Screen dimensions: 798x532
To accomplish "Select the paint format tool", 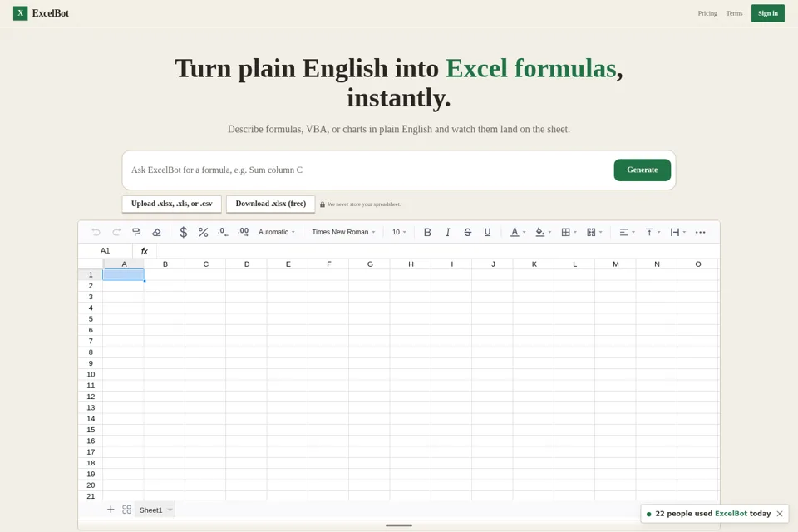I will click(x=135, y=232).
